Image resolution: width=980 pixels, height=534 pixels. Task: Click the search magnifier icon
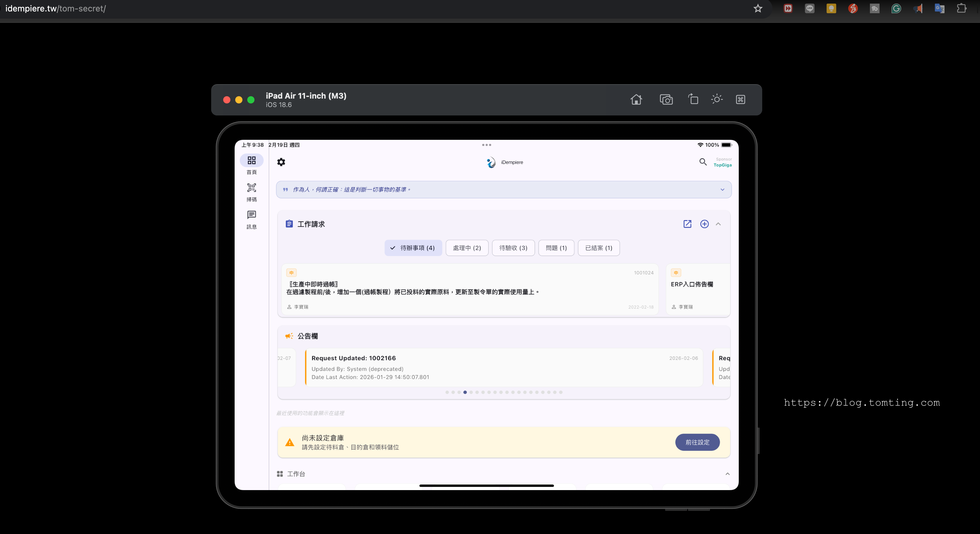tap(703, 162)
